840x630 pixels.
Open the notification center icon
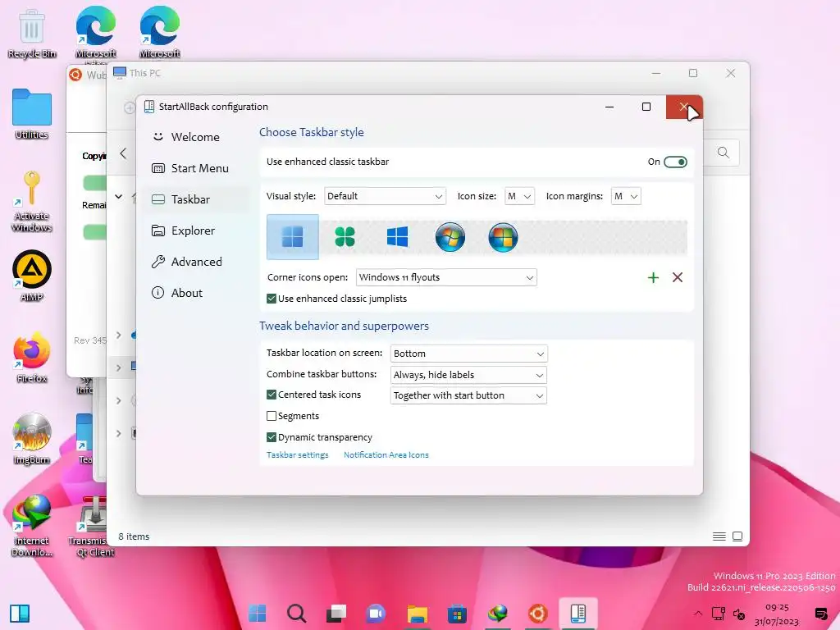(820, 614)
